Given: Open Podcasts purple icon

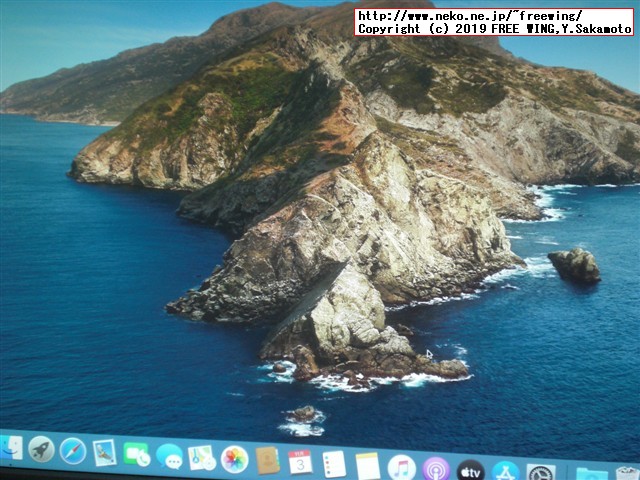Looking at the screenshot, I should click(436, 469).
